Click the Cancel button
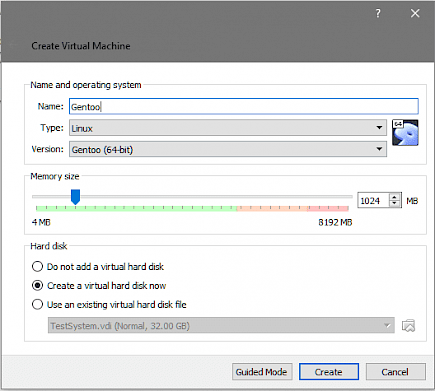 (x=396, y=372)
